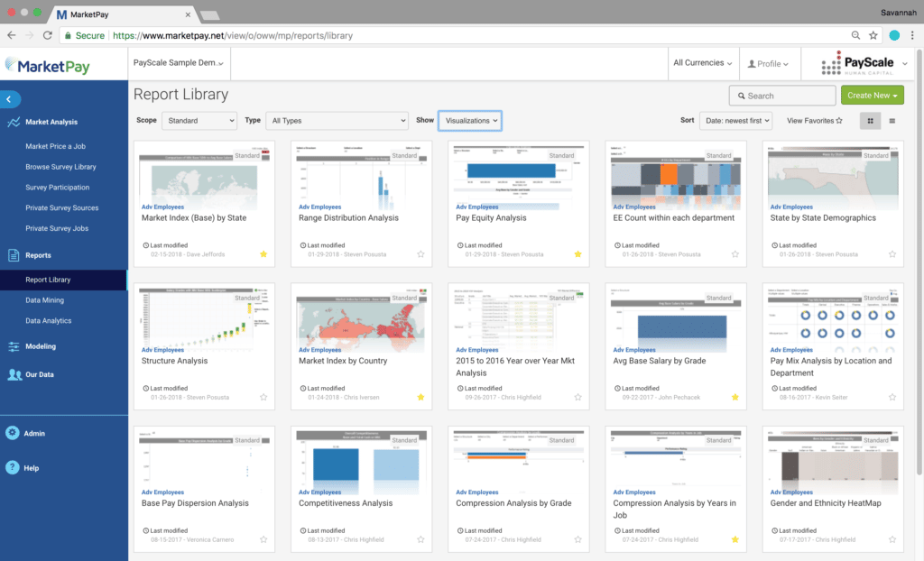Click the Our Data people icon
This screenshot has height=561, width=924.
(14, 374)
